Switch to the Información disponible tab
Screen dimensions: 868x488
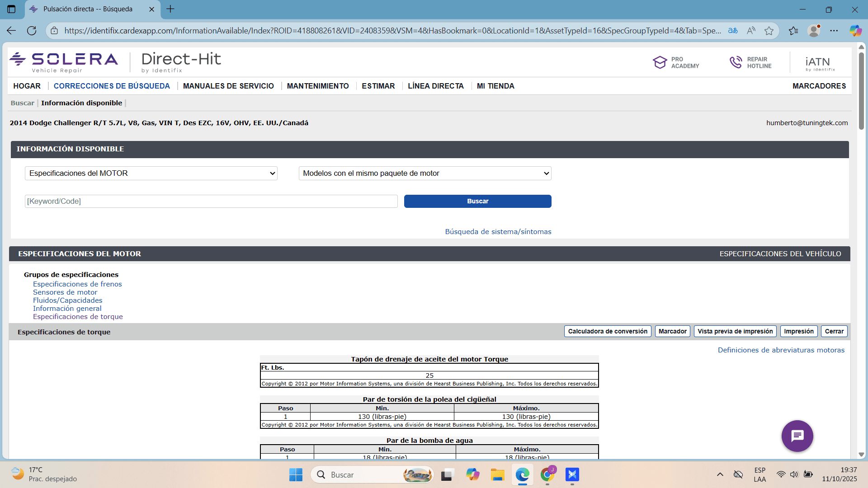[82, 103]
